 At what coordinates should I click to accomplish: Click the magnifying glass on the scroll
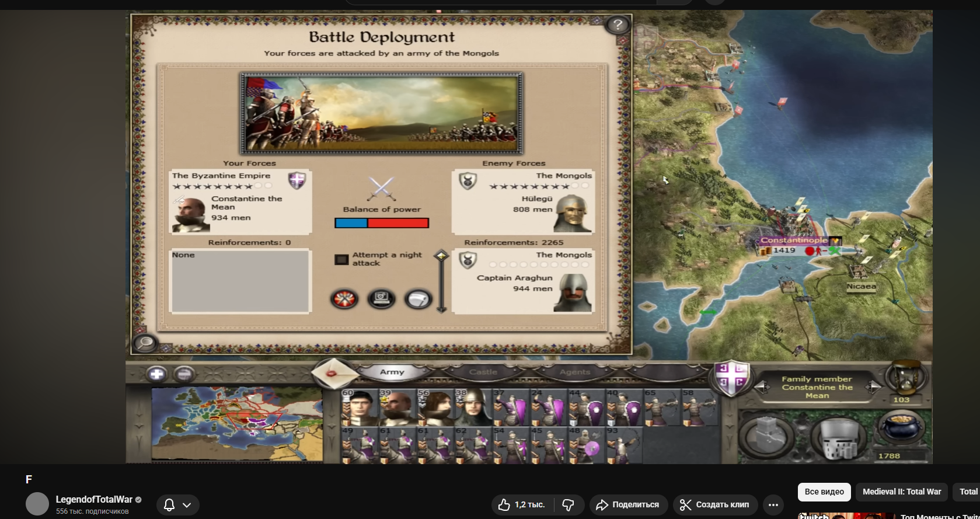point(144,343)
